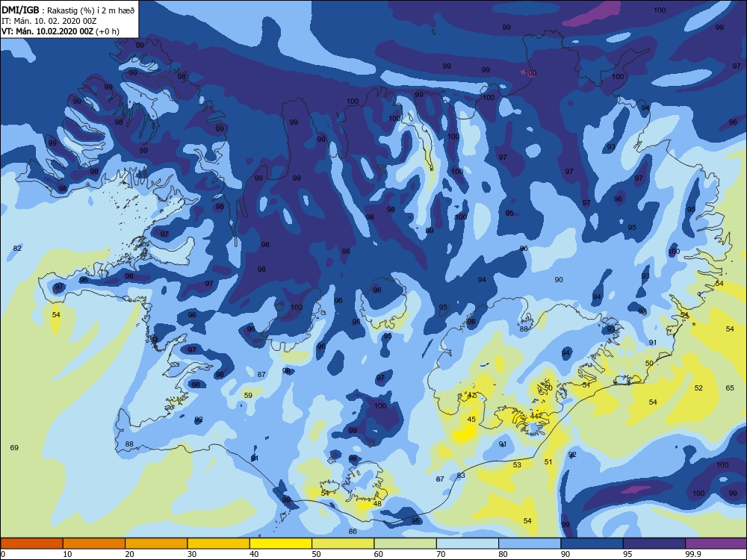Click the '45' value in the yellow area
The image size is (747, 560).
[x=471, y=420]
